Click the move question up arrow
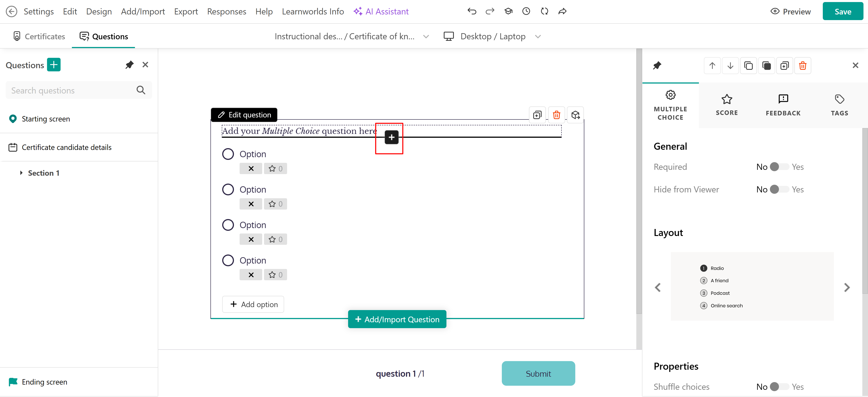 click(712, 66)
